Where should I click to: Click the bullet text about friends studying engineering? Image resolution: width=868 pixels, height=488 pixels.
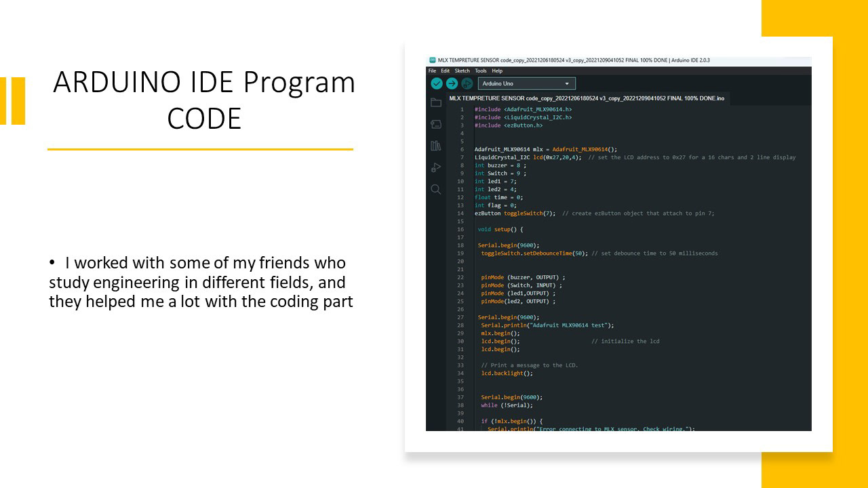click(x=201, y=282)
